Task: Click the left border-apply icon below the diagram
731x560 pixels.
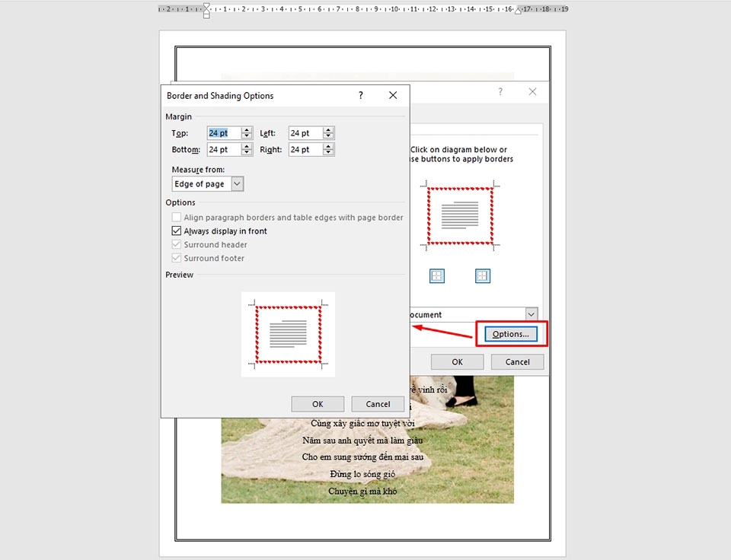Action: [437, 275]
